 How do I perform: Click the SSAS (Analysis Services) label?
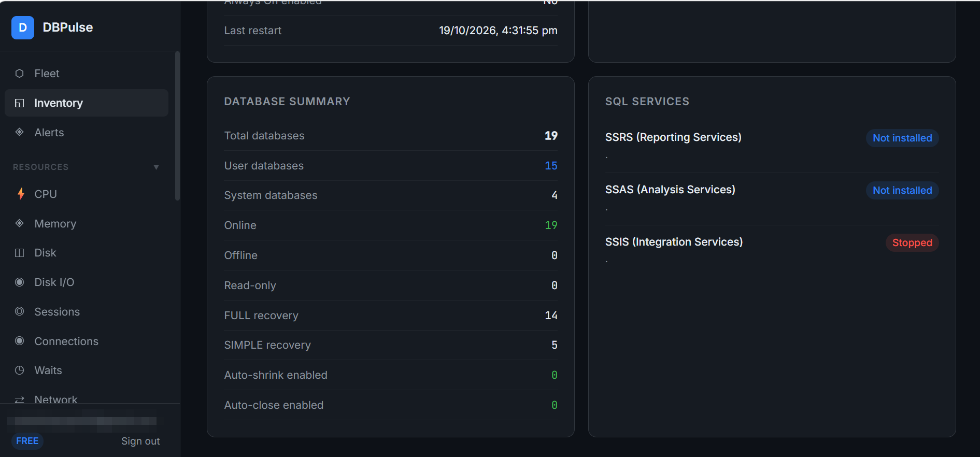click(x=670, y=190)
